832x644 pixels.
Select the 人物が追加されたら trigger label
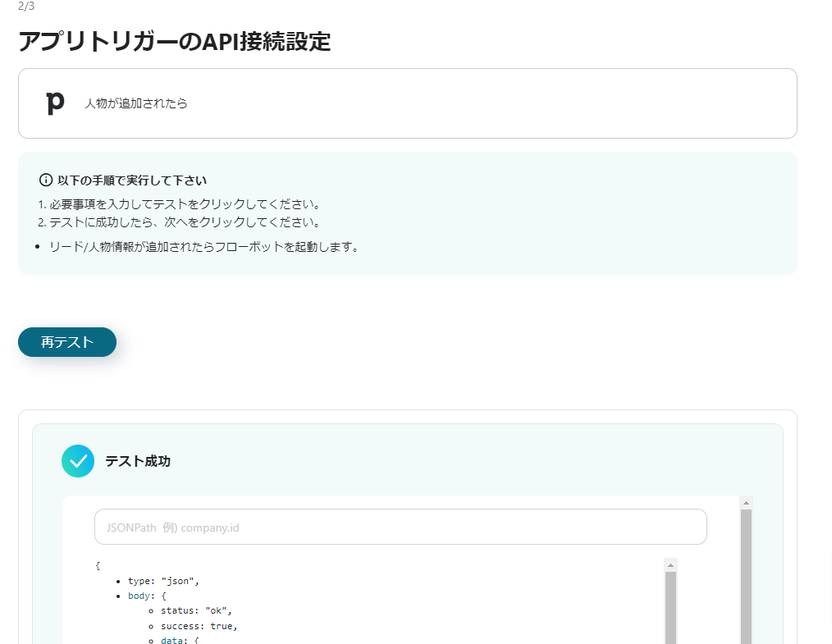point(136,103)
